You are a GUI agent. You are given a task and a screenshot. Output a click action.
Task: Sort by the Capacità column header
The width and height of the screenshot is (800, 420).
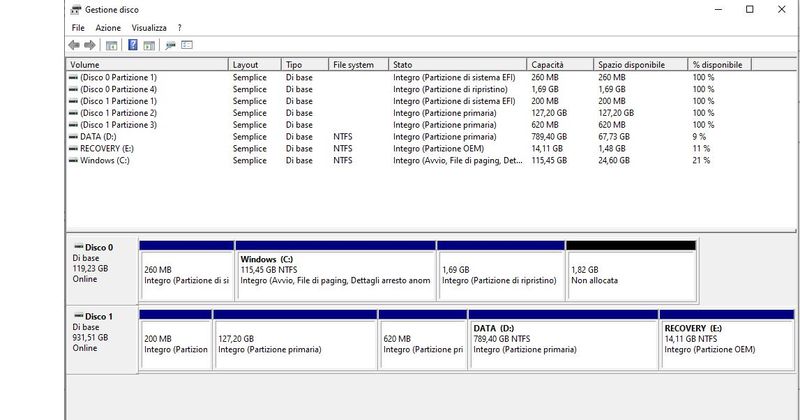tap(560, 65)
